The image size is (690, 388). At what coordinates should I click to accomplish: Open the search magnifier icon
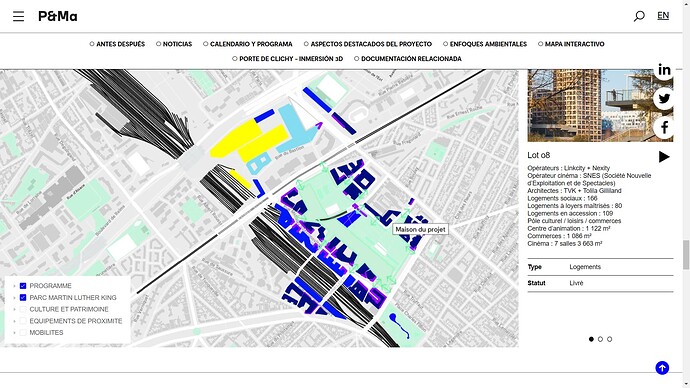(x=639, y=16)
